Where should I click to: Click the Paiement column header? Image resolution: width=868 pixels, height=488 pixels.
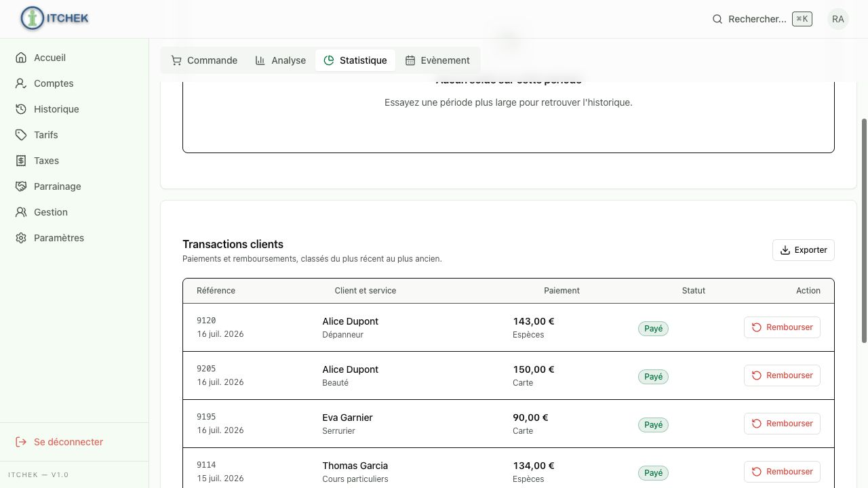pyautogui.click(x=561, y=291)
